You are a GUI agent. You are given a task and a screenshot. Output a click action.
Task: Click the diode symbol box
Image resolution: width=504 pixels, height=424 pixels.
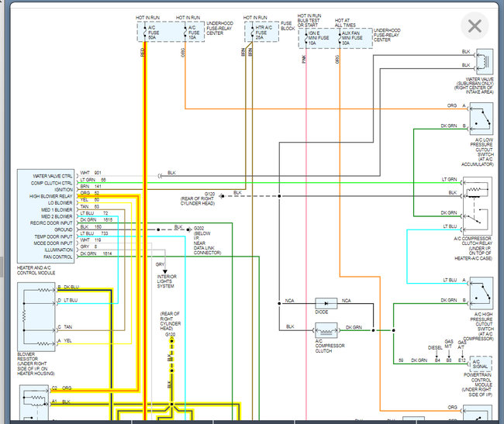(x=326, y=303)
